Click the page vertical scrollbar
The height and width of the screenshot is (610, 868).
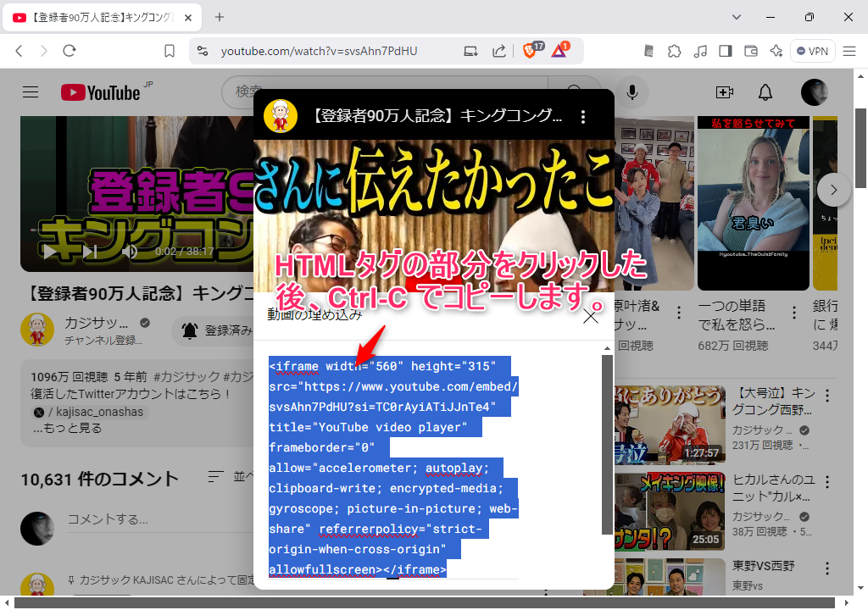[860, 148]
